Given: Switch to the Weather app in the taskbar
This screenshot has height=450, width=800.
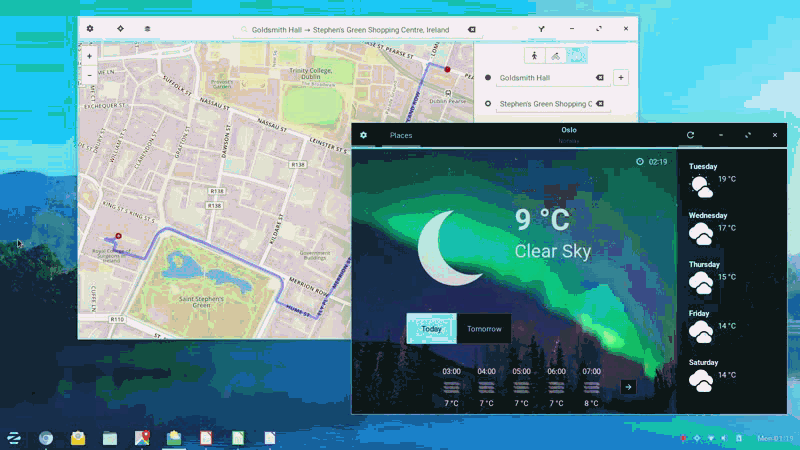Looking at the screenshot, I should click(174, 438).
